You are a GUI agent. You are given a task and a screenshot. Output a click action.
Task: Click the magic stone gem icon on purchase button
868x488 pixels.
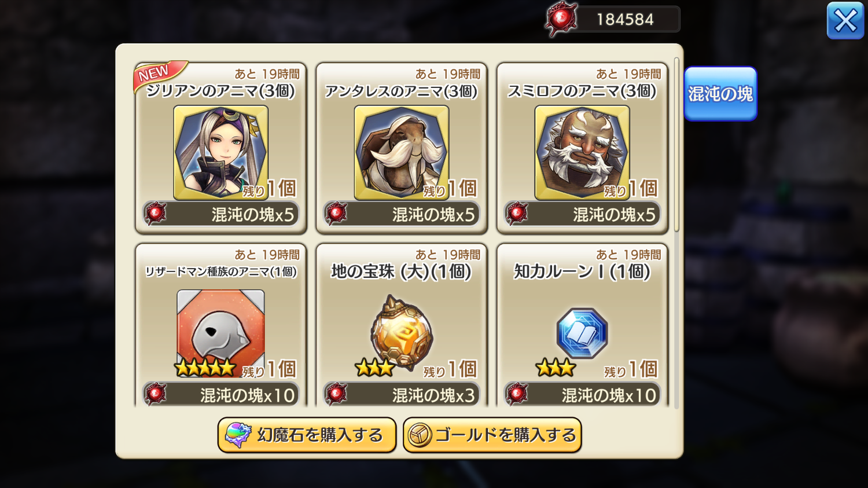[x=238, y=435]
